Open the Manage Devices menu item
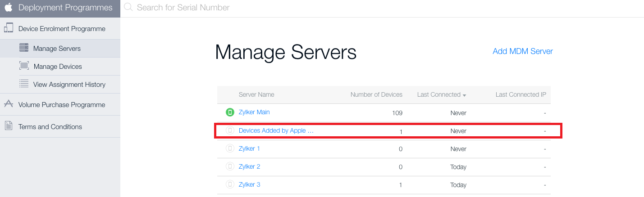This screenshot has height=197, width=644. [58, 67]
